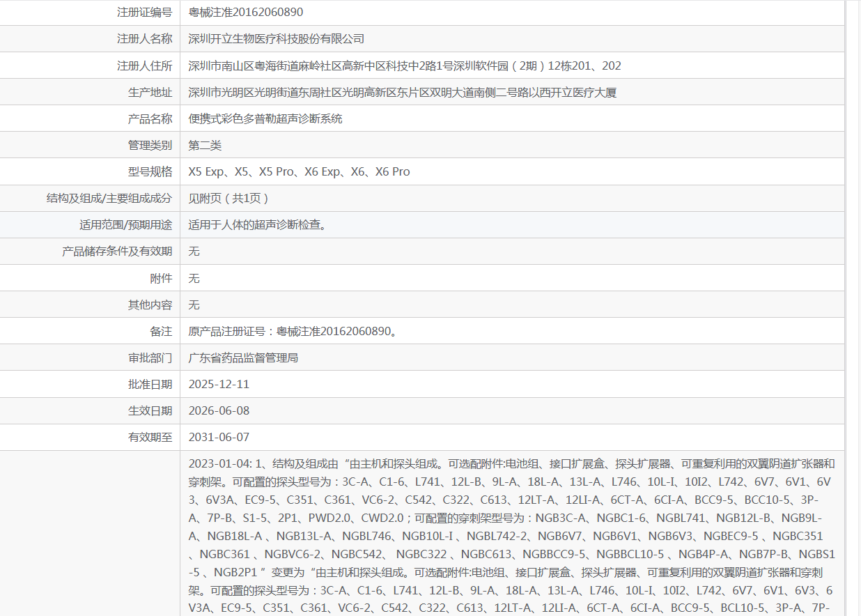Select the expiry date 2031-06-07
The width and height of the screenshot is (861, 616).
coord(219,437)
